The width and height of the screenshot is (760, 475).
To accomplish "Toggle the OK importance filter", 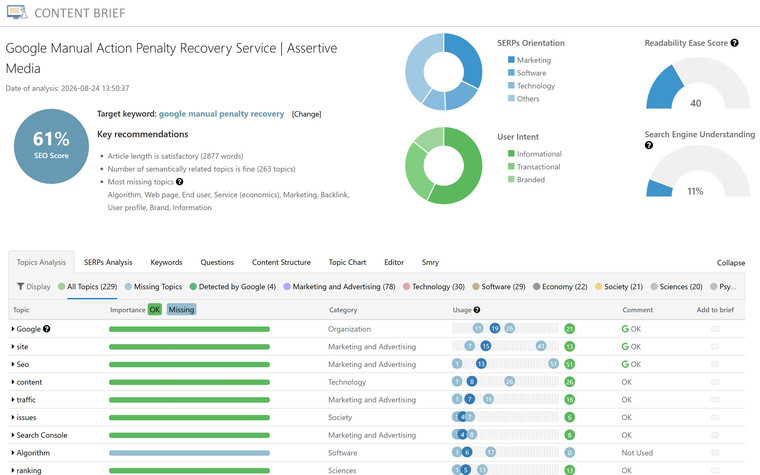I will coord(155,310).
